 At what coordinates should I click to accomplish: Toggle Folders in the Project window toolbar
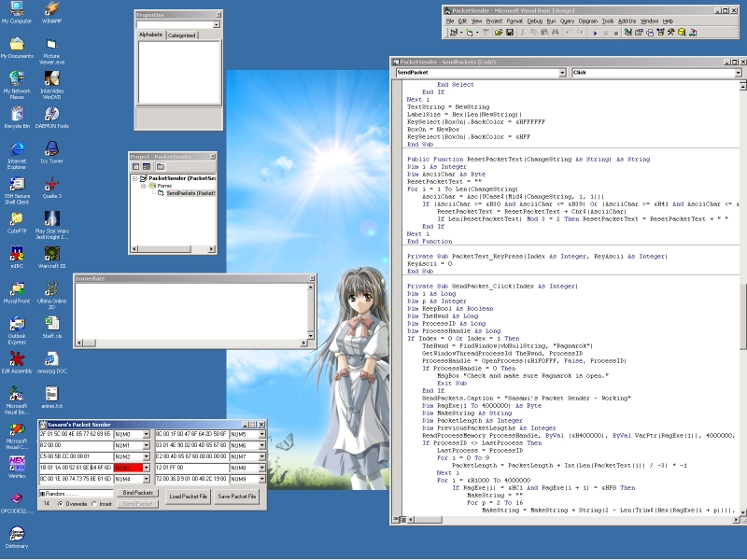click(161, 167)
